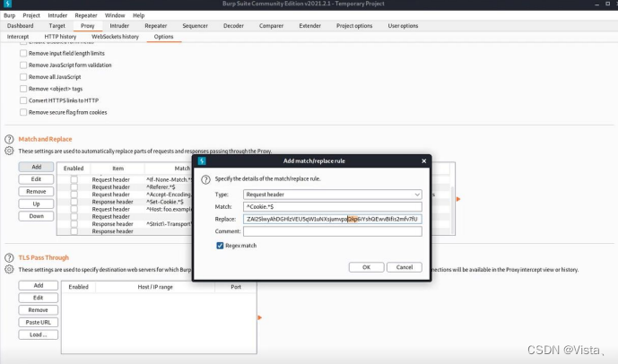Switch to the Target tab
This screenshot has height=364, width=618.
pyautogui.click(x=57, y=26)
